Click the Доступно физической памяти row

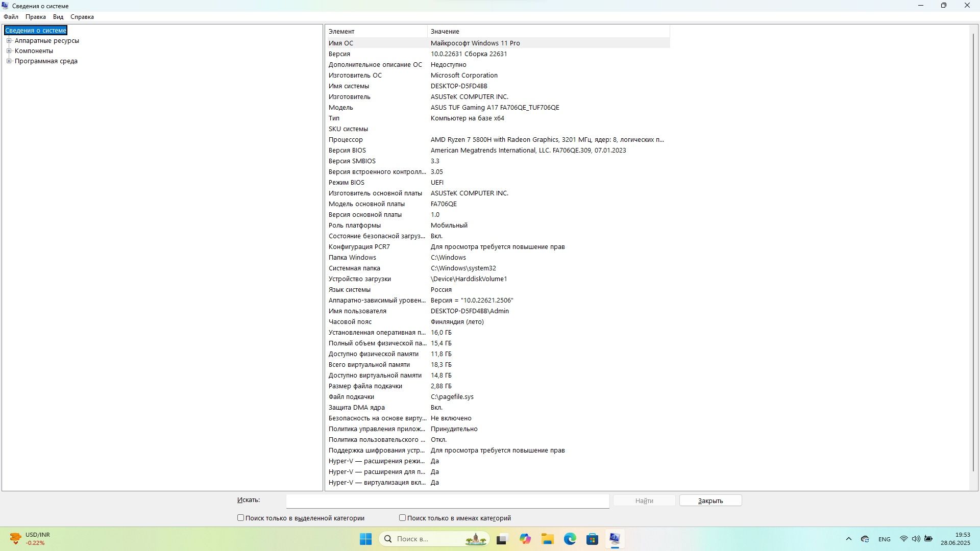[x=498, y=354]
